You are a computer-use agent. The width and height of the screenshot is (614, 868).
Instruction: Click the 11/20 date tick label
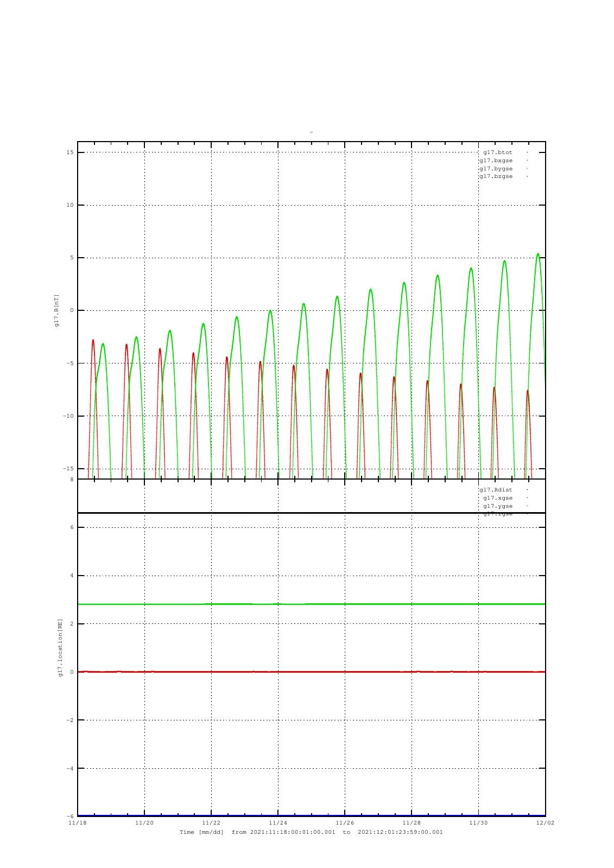[144, 822]
